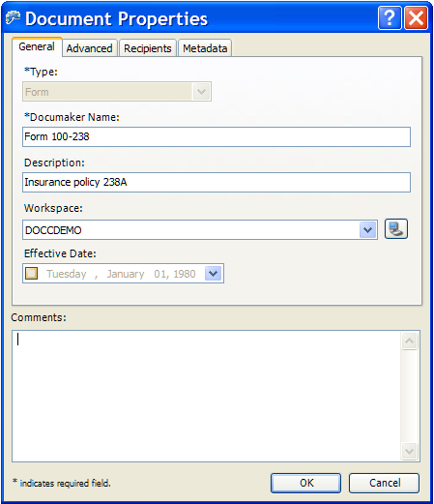434x504 pixels.
Task: Open the Recipients tab
Action: [148, 48]
